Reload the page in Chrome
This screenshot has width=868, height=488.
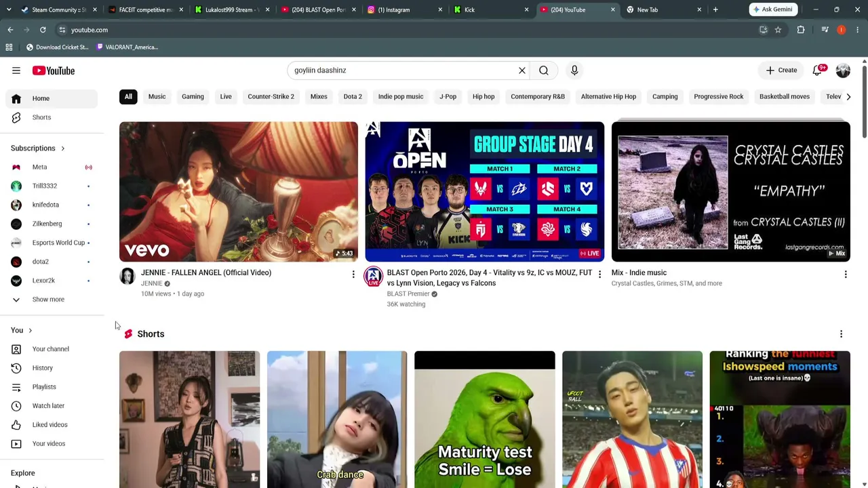click(43, 30)
